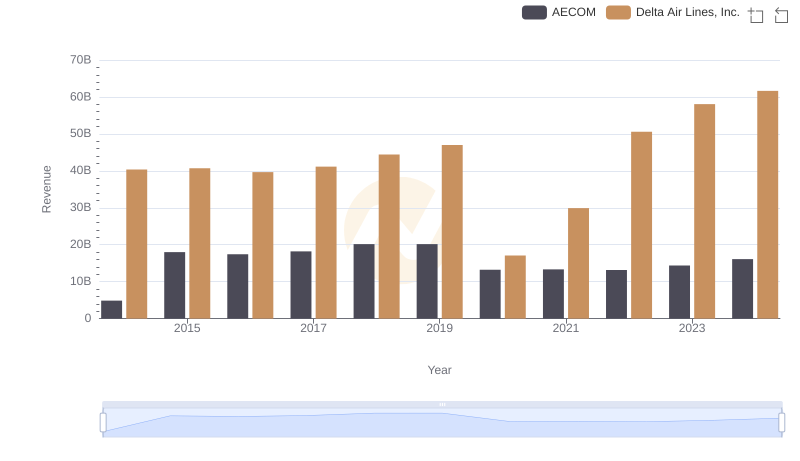Click the zoom area select icon
This screenshot has width=800, height=461.
pos(756,15)
